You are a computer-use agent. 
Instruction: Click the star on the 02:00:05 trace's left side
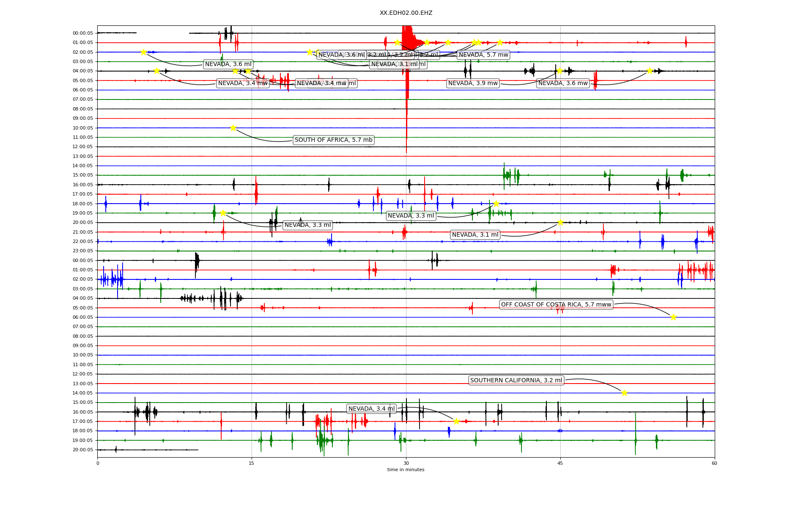[143, 52]
